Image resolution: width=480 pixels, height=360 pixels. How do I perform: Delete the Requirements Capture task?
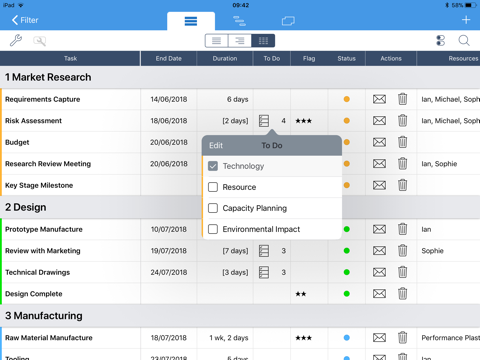(x=403, y=99)
